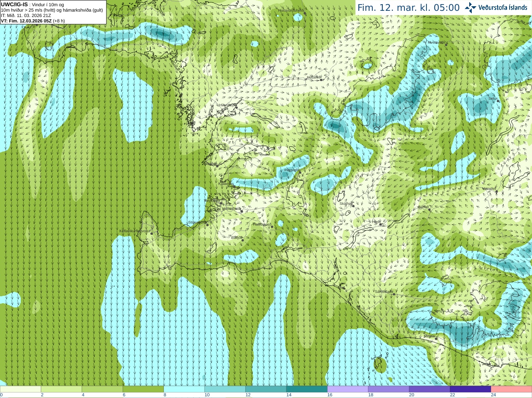Click the 4–6 m/s legend swatch

tap(102, 389)
